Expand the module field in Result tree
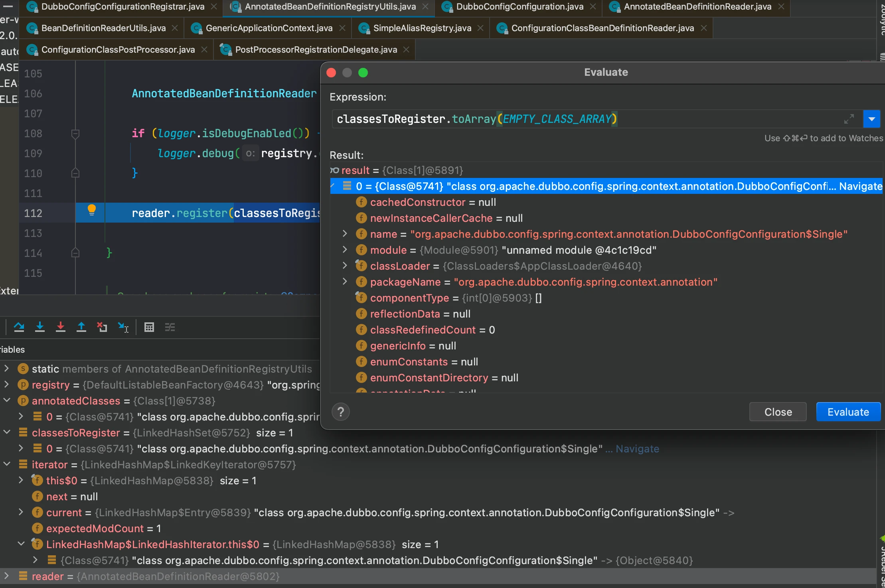The width and height of the screenshot is (885, 588). 345,250
